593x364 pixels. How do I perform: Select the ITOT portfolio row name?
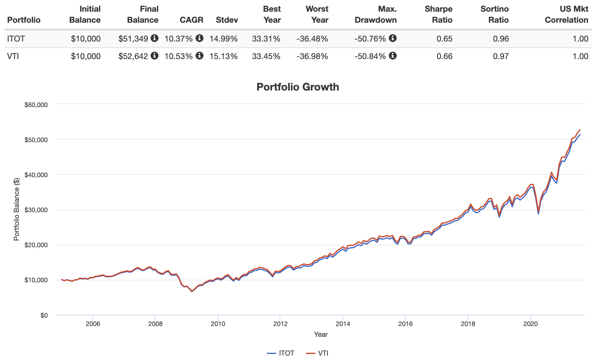click(x=16, y=39)
